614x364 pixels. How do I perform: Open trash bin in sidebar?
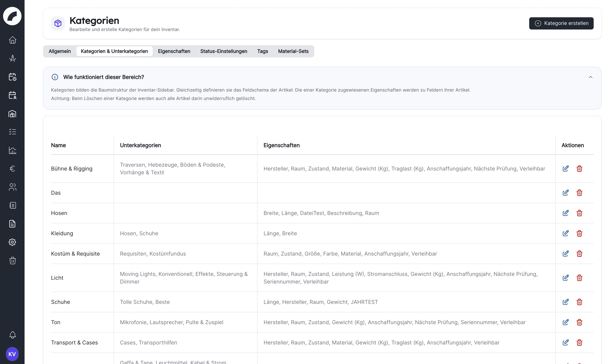pos(12,261)
